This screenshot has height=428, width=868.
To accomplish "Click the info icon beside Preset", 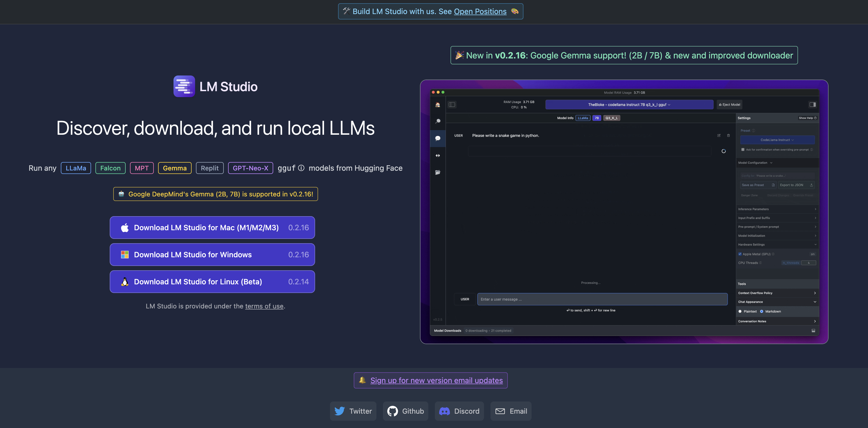I will point(753,130).
